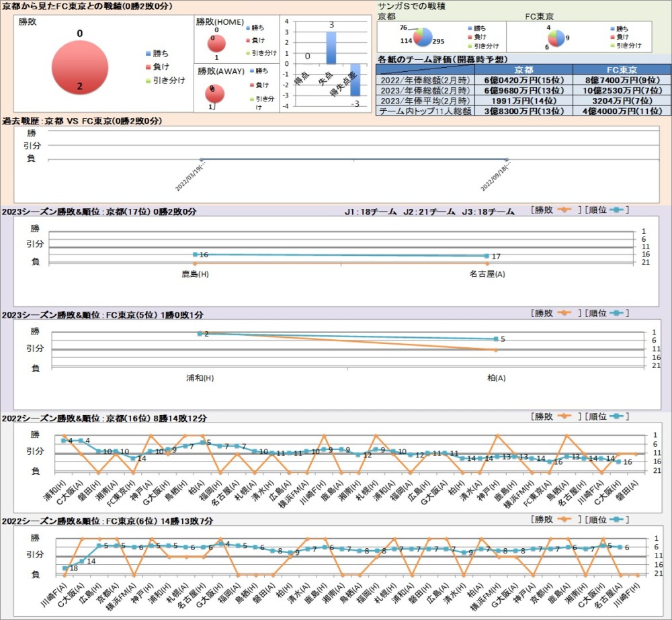Screen dimensions: 672x620
Task: Click the row label チーム内トップ11人総額
Action: [x=425, y=111]
